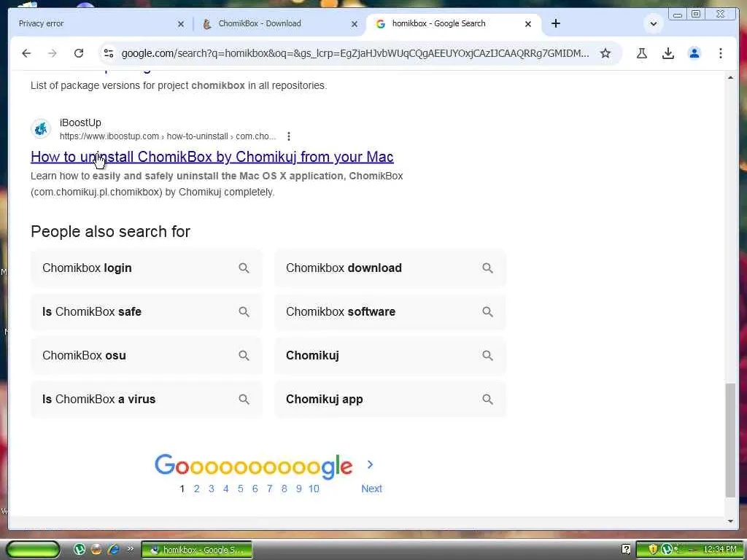Viewport: 747px width, 560px height.
Task: Go back to the previous page
Action: [x=26, y=53]
